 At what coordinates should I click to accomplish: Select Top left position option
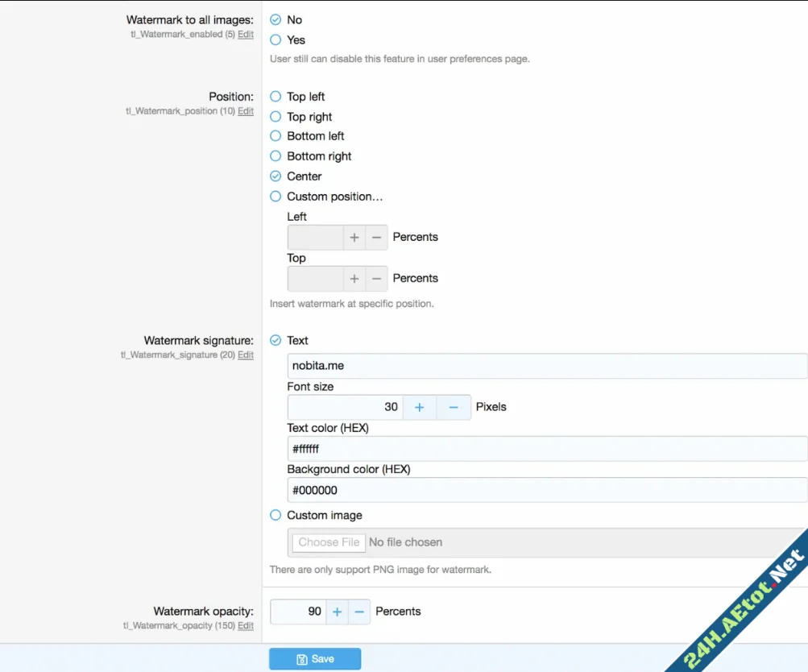[x=276, y=97]
